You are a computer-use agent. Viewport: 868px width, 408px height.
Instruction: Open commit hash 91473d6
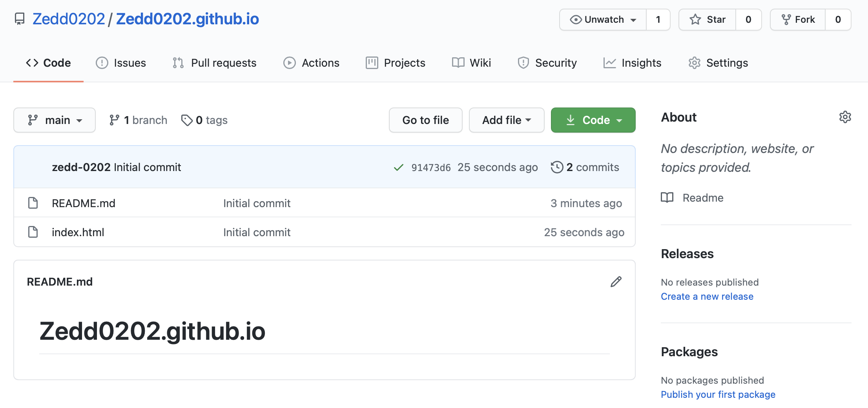click(431, 168)
